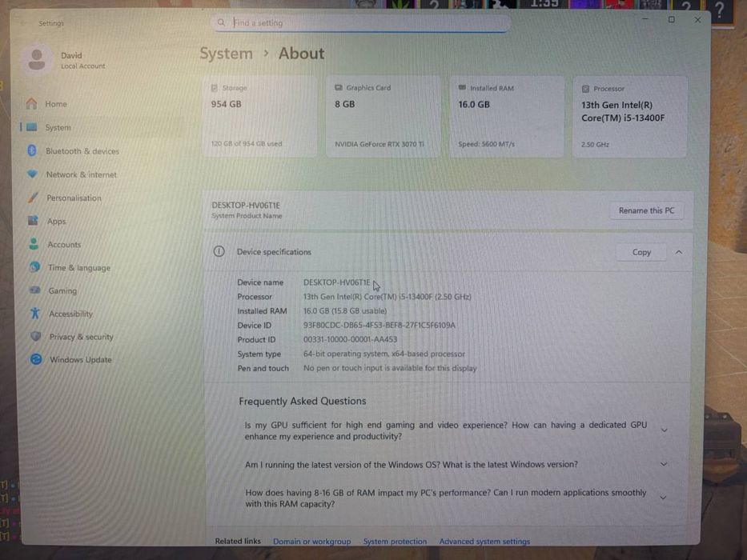
Task: Click the Bluetooth icon in sidebar
Action: pos(32,150)
